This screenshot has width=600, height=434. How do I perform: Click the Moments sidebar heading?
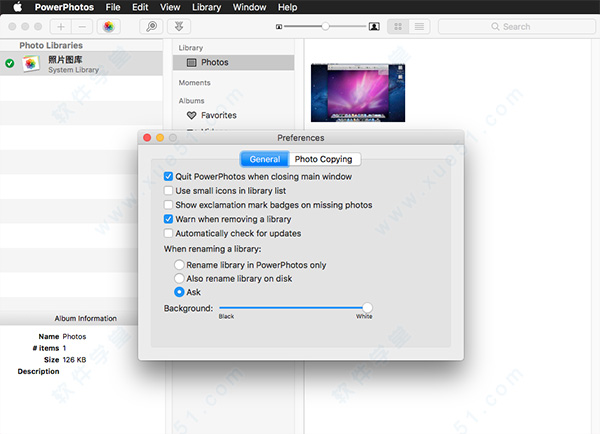194,83
